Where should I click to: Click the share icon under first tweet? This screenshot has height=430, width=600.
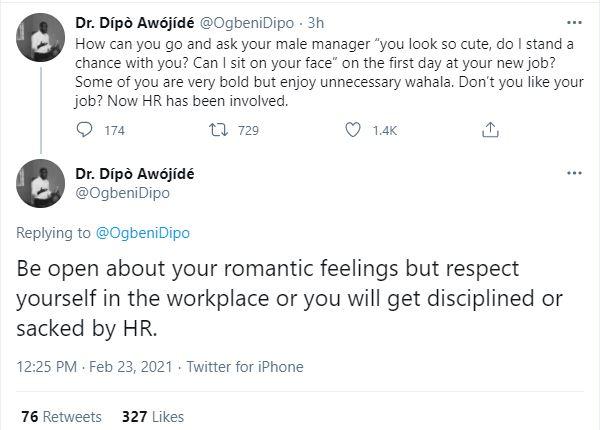click(490, 129)
